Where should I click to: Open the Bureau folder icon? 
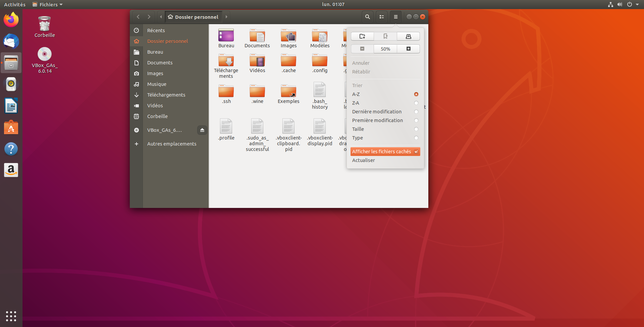[x=226, y=35]
